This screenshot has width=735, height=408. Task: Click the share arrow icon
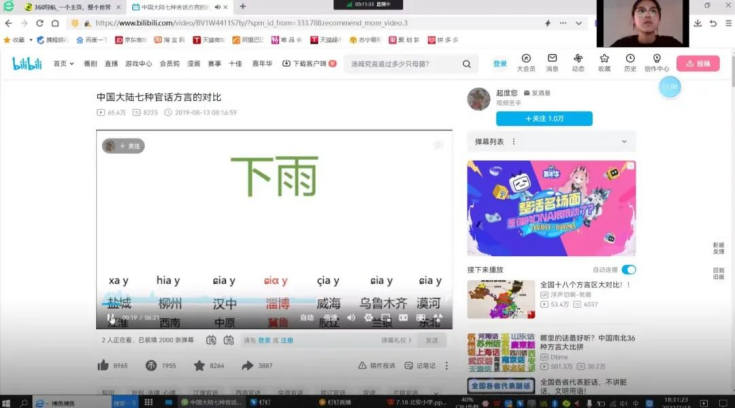[247, 366]
